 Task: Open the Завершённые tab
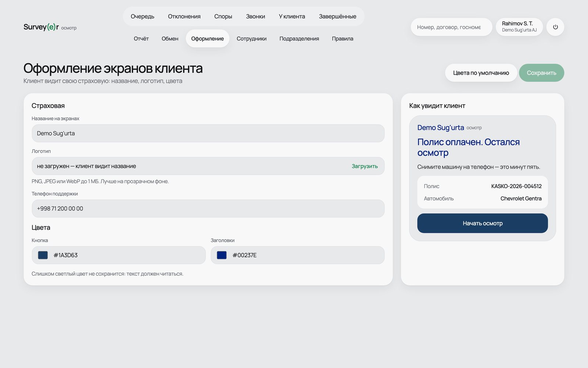(337, 17)
